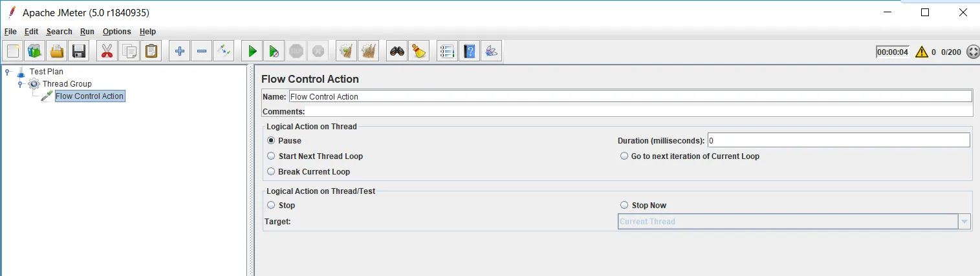Image resolution: width=980 pixels, height=276 pixels.
Task: Click the Flow Control Action dropper icon
Action: click(47, 96)
